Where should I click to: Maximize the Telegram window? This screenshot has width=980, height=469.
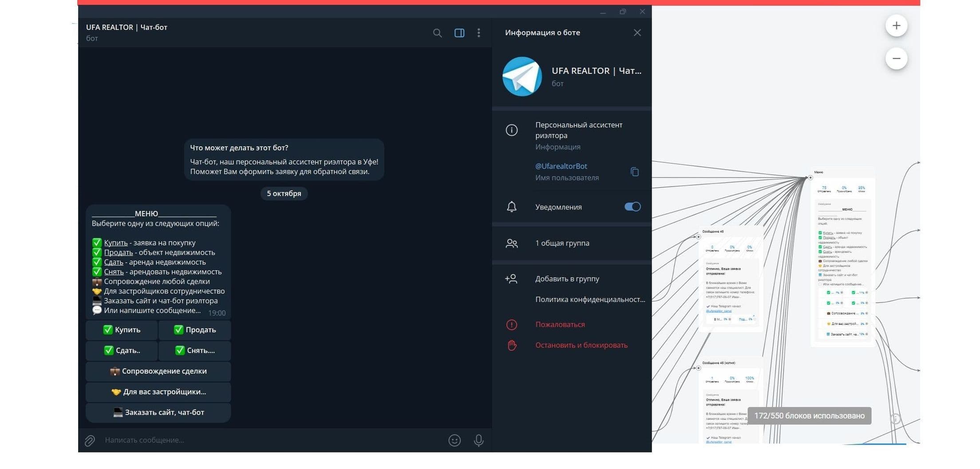623,12
